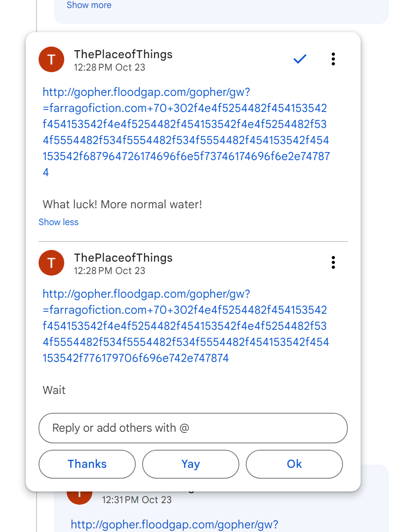The width and height of the screenshot is (400, 532).
Task: Click the second comment's 12:28 PM timestamp
Action: [x=109, y=271]
